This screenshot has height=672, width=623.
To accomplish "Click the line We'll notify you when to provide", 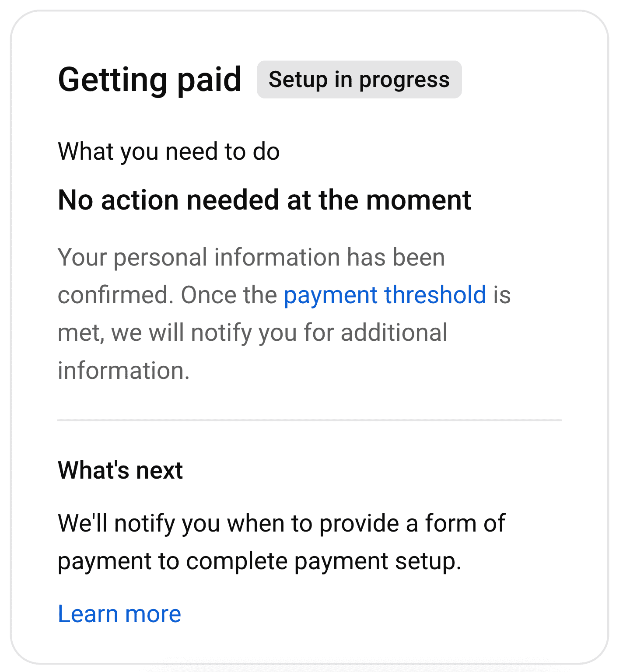I will pyautogui.click(x=282, y=524).
